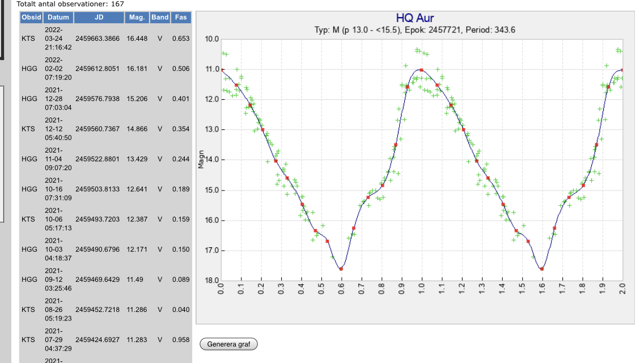This screenshot has width=644, height=363.
Task: Click the Mag. column header
Action: (137, 18)
